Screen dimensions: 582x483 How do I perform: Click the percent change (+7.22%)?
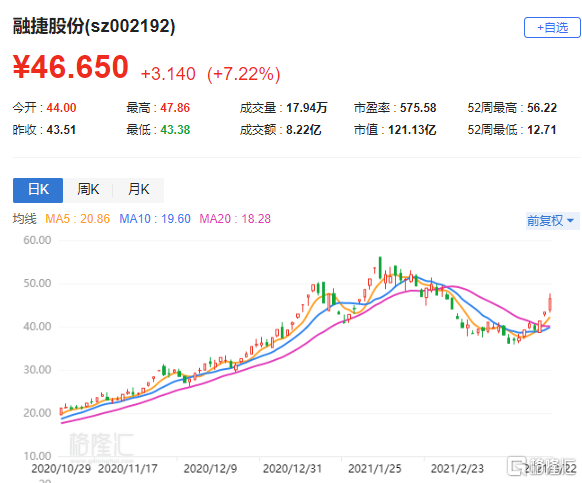[x=243, y=74]
